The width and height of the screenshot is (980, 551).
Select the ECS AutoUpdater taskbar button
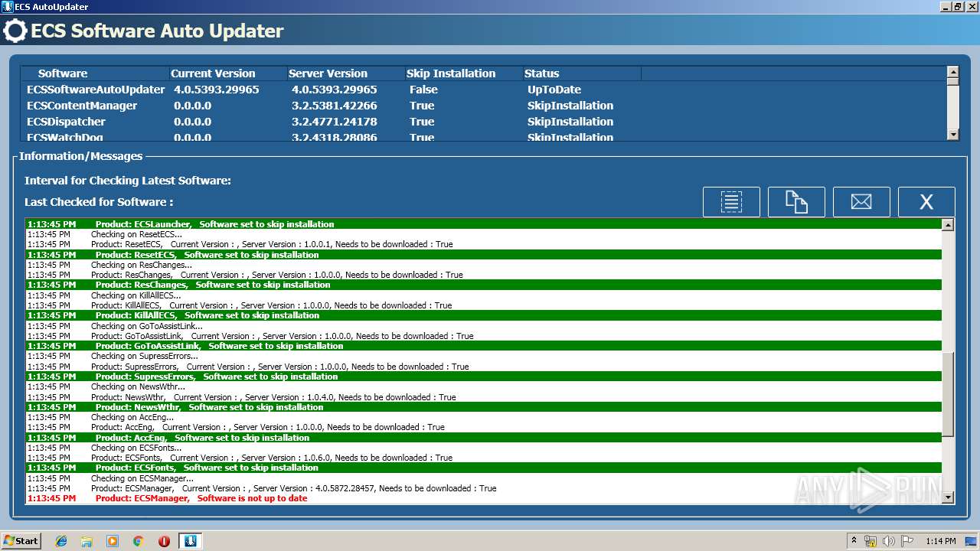(190, 541)
